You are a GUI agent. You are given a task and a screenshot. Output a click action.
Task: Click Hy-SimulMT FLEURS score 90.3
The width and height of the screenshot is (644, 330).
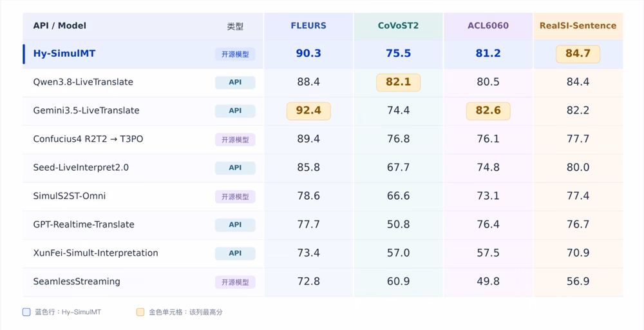point(308,53)
